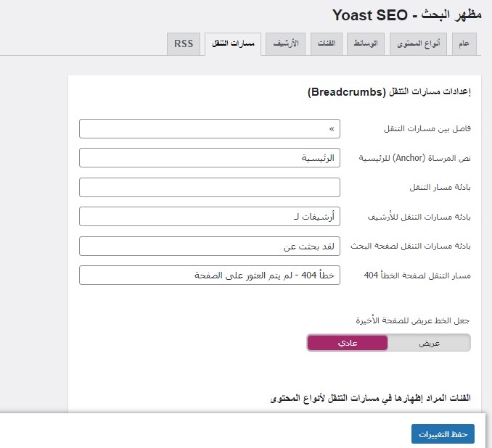Viewport: 492px width, 448px height.
Task: Focus the 404 page breadcrumb input field
Action: 209,275
